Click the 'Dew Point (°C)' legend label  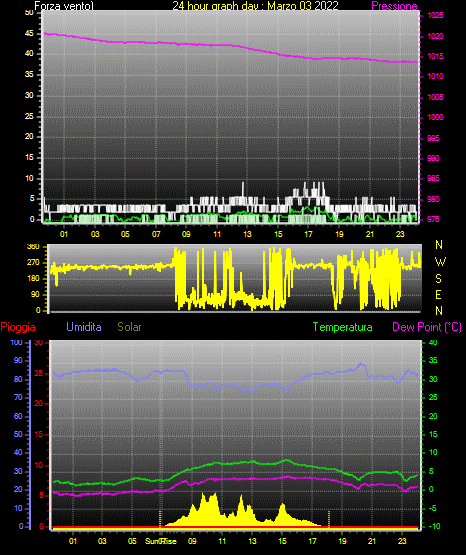(x=427, y=327)
